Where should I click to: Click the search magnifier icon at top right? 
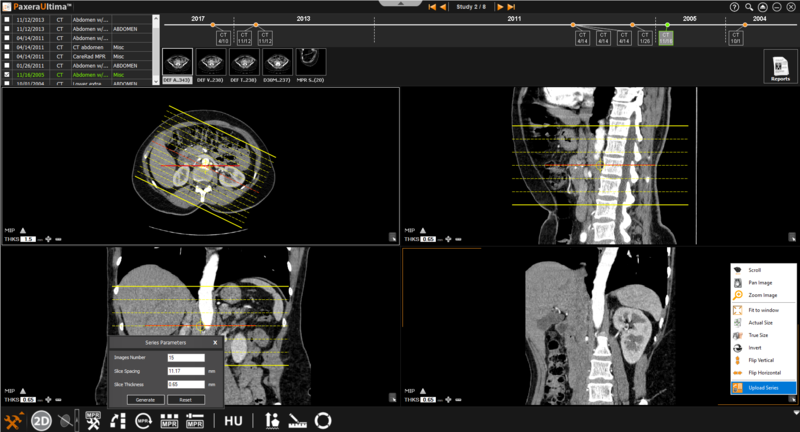(749, 7)
